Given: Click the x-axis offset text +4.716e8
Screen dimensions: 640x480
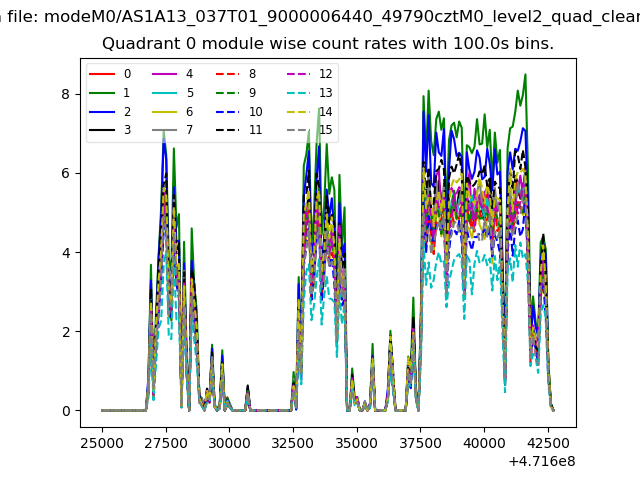Looking at the screenshot, I should [542, 461].
